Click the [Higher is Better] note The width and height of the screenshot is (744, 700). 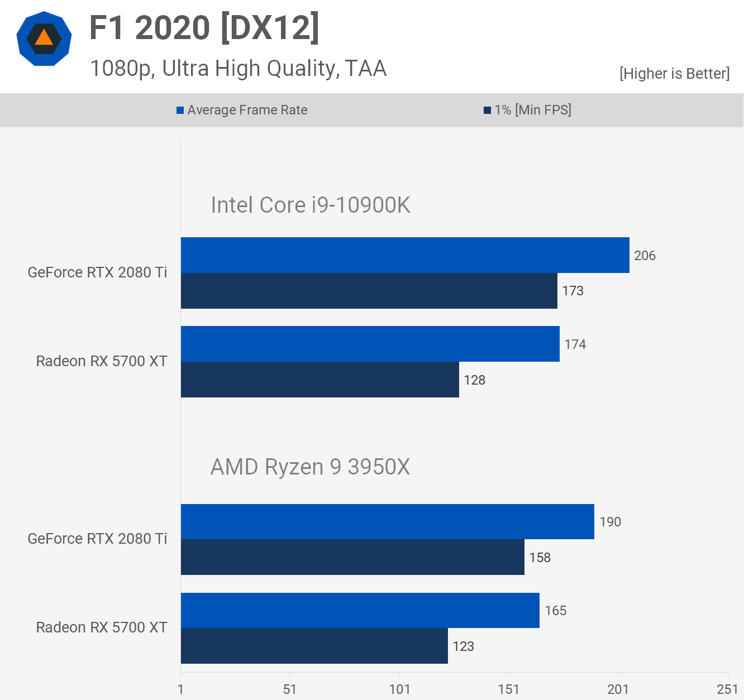click(674, 74)
